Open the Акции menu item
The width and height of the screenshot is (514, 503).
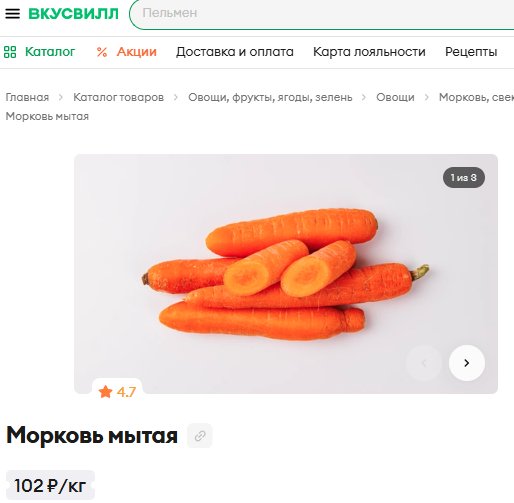[x=137, y=52]
